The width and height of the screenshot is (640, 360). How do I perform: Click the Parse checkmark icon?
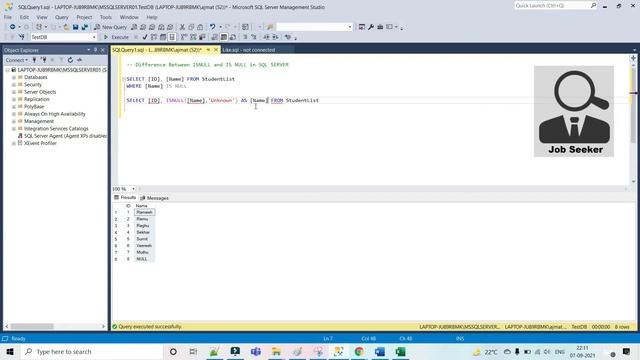[x=145, y=37]
